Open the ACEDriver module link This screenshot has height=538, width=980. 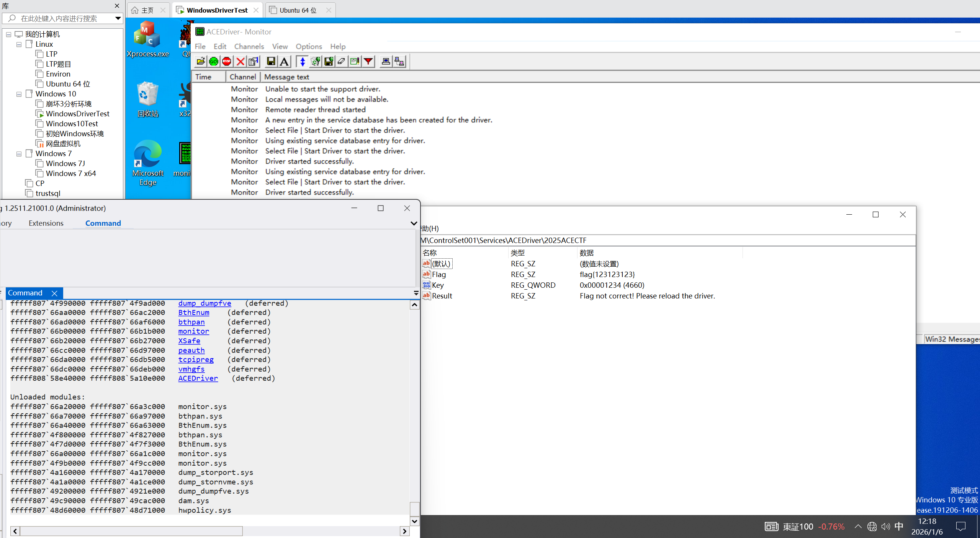198,378
